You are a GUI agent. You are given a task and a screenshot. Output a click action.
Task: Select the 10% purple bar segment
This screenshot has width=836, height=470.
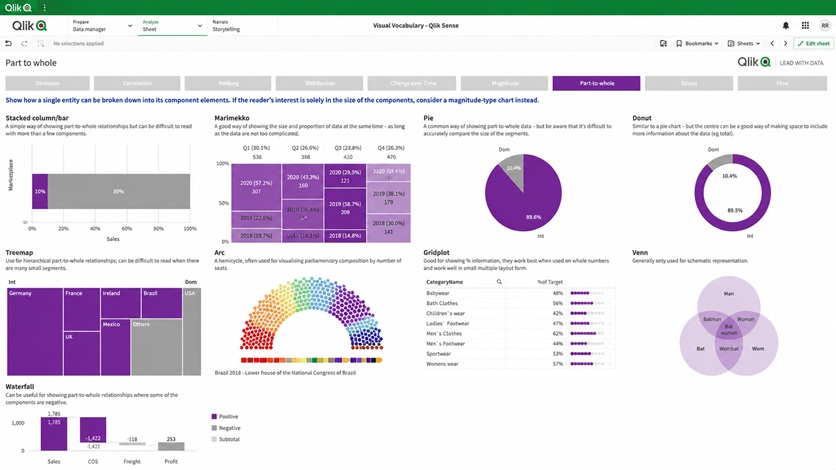[40, 191]
